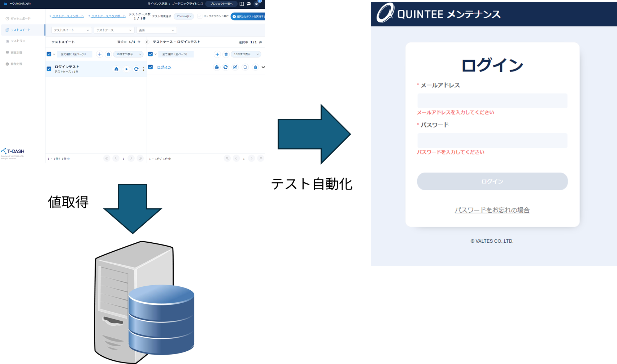The height and width of the screenshot is (364, 617).
Task: Refresh the ログイン test case with sync icon
Action: [226, 67]
